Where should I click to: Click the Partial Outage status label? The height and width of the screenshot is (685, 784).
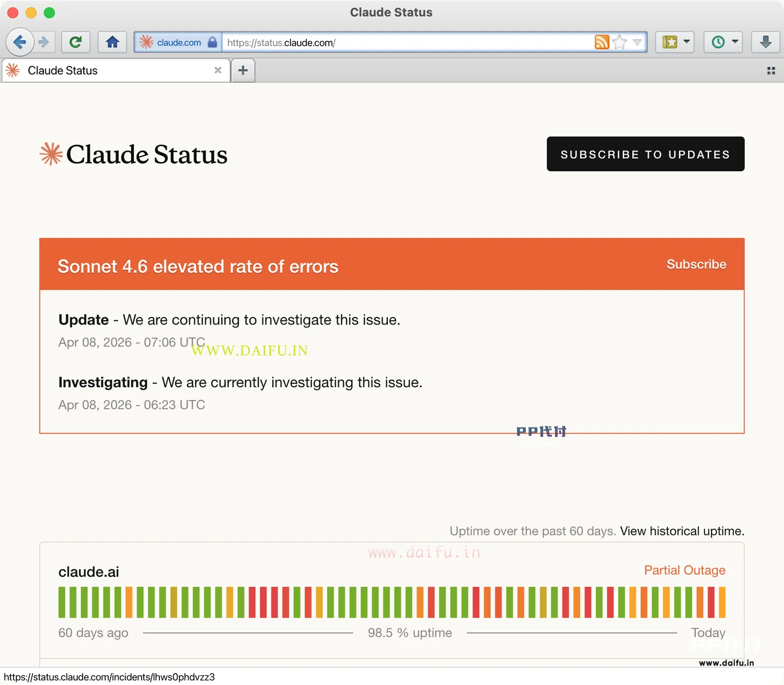[x=685, y=570]
